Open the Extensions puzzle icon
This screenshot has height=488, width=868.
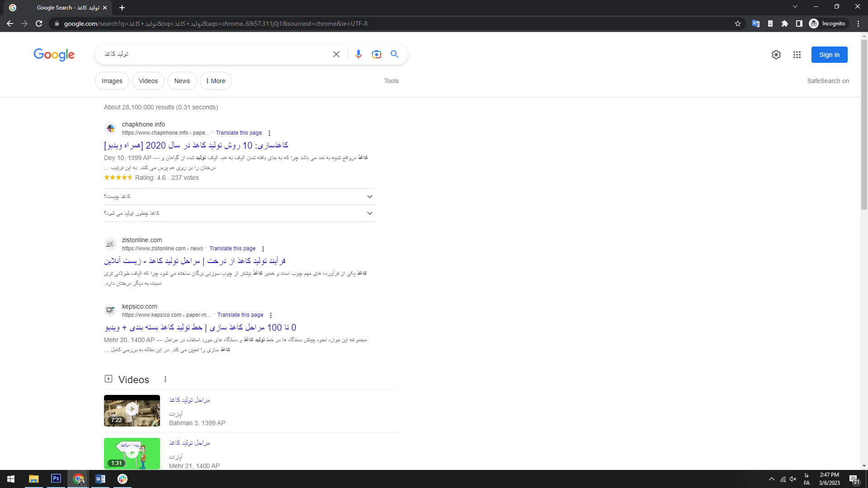click(785, 23)
